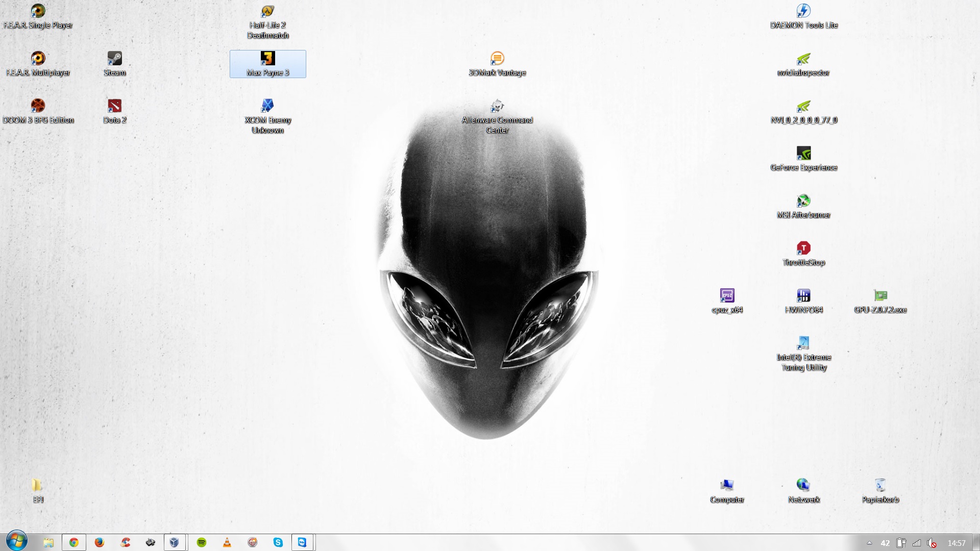
Task: Click the MSI Afterburner icon
Action: pos(804,206)
